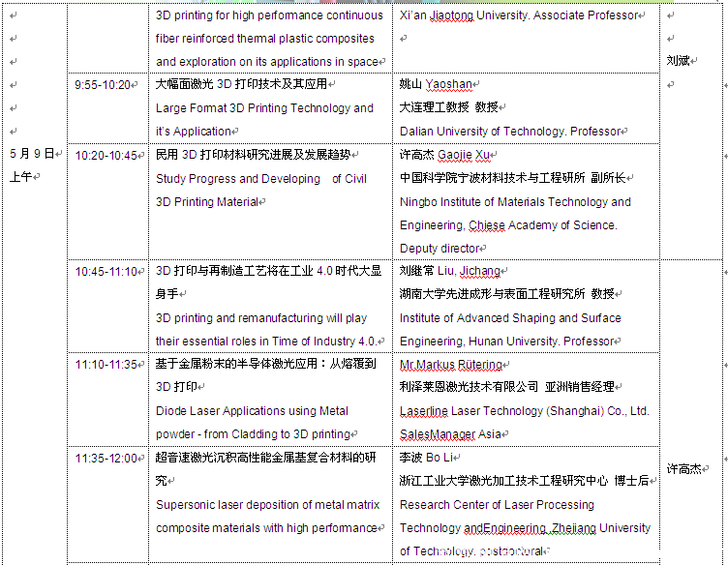Image resolution: width=728 pixels, height=565 pixels.
Task: Click the chair name 刘斌
Action: [x=680, y=61]
